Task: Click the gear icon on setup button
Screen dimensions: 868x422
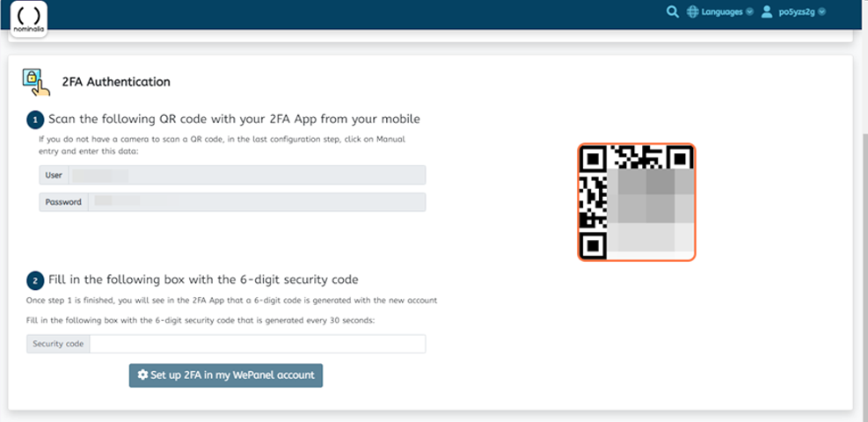Action: point(142,375)
